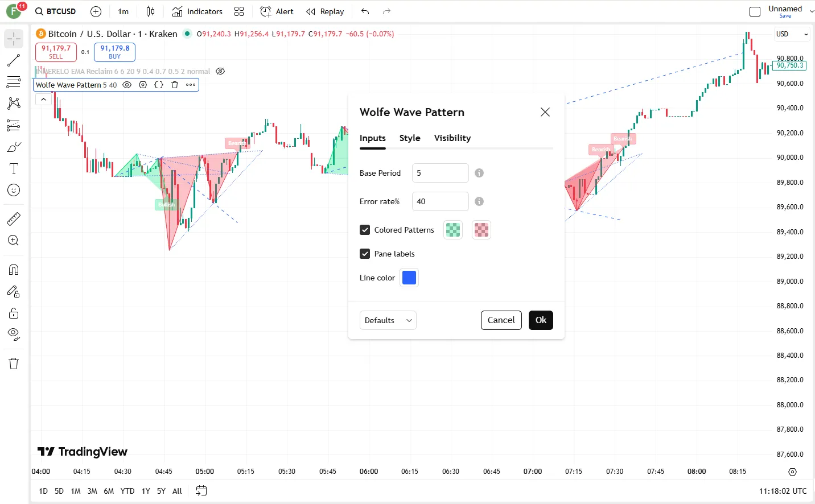Open the emoji icons tool
Viewport: 815px width, 504px height.
pos(14,190)
